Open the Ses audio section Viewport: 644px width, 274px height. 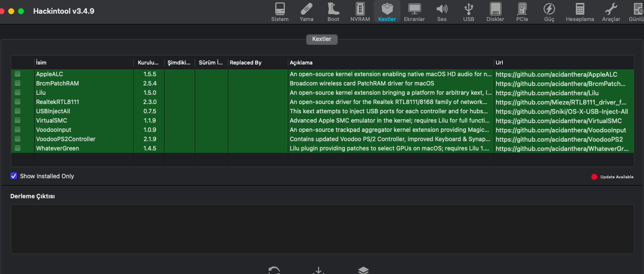click(442, 12)
